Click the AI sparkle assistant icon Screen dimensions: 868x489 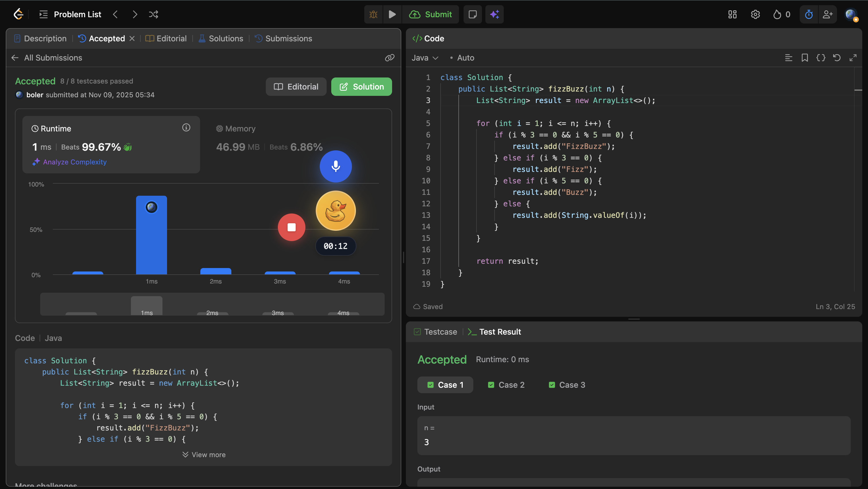[x=494, y=14]
